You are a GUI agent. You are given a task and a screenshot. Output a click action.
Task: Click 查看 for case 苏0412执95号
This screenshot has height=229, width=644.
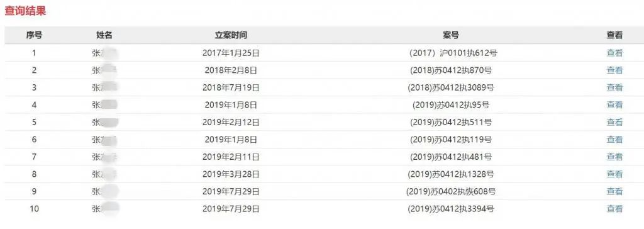614,104
